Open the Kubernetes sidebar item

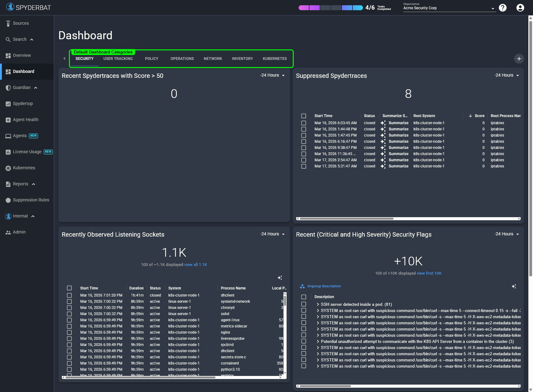click(23, 168)
